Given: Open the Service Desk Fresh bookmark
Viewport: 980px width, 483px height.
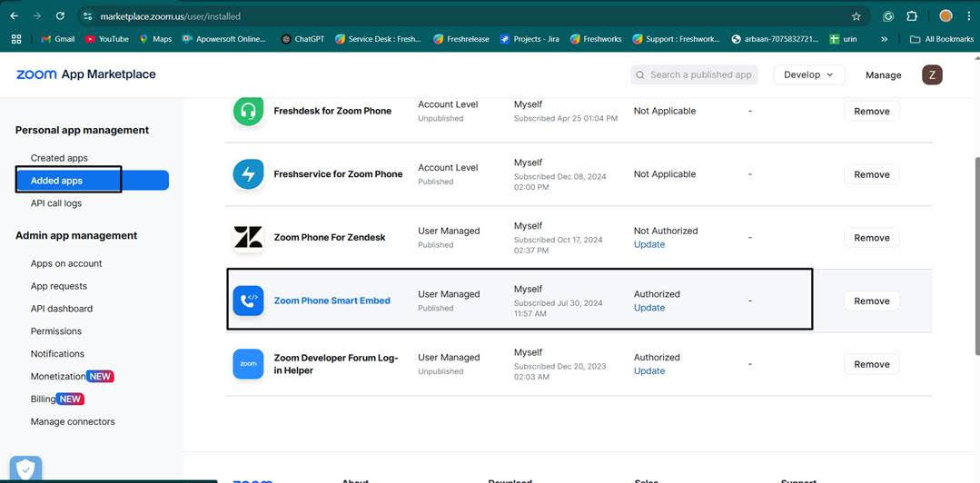Looking at the screenshot, I should point(378,39).
